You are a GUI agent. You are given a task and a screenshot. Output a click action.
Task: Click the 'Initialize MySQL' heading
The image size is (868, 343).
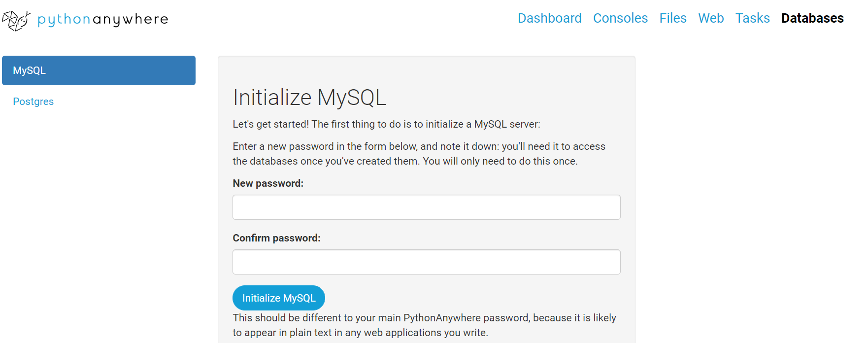(x=309, y=97)
